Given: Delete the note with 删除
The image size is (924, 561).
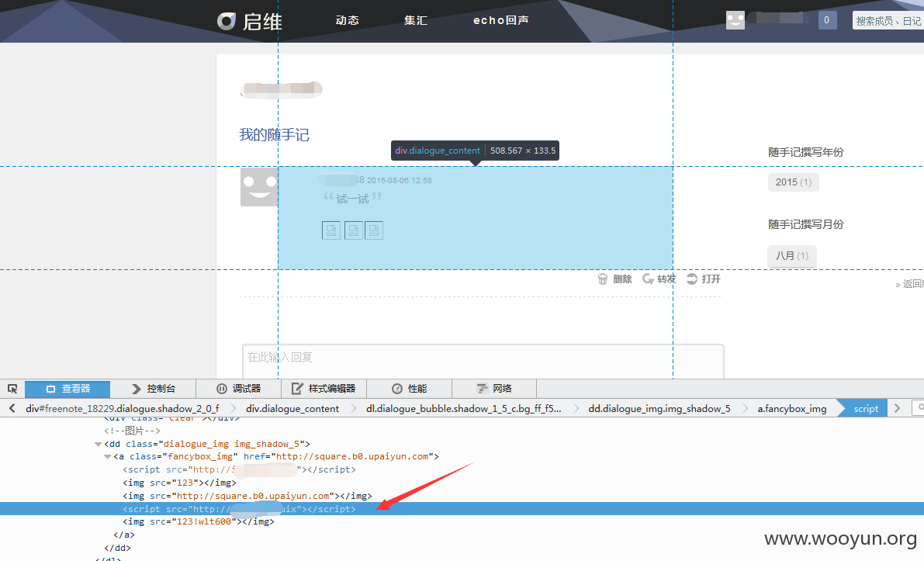Looking at the screenshot, I should (614, 279).
